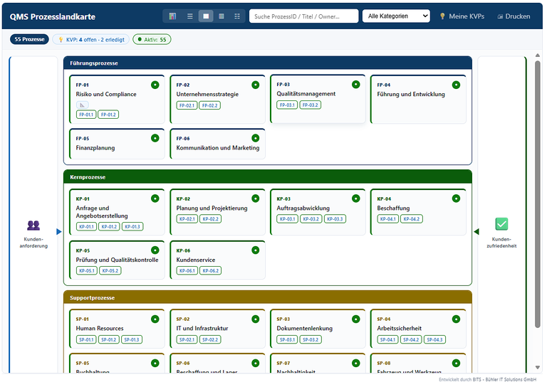
Task: Click the Drucken button
Action: (x=514, y=16)
